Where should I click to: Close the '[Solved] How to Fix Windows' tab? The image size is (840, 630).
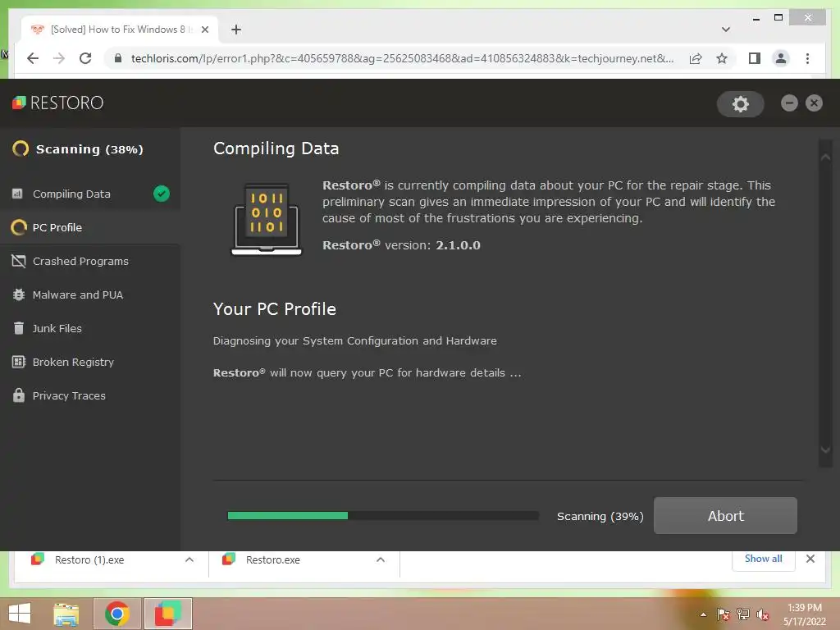coord(204,30)
